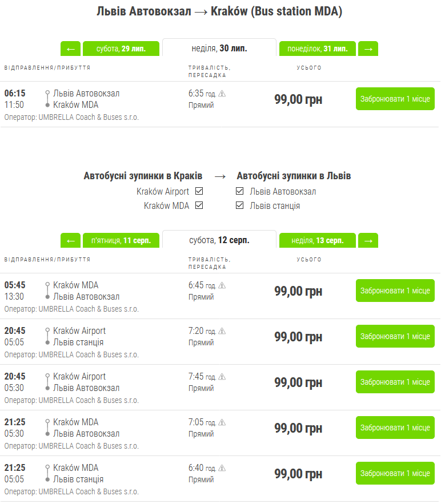Click warning icon beside 6:35 год. duration
Image resolution: width=445 pixels, height=504 pixels.
point(222,94)
